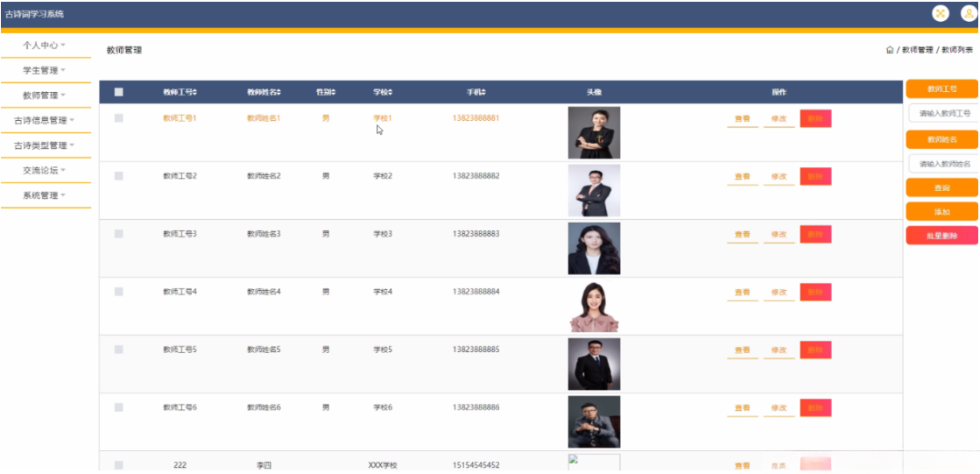
Task: Expand 古诗类型管理 in the sidebar
Action: click(45, 145)
